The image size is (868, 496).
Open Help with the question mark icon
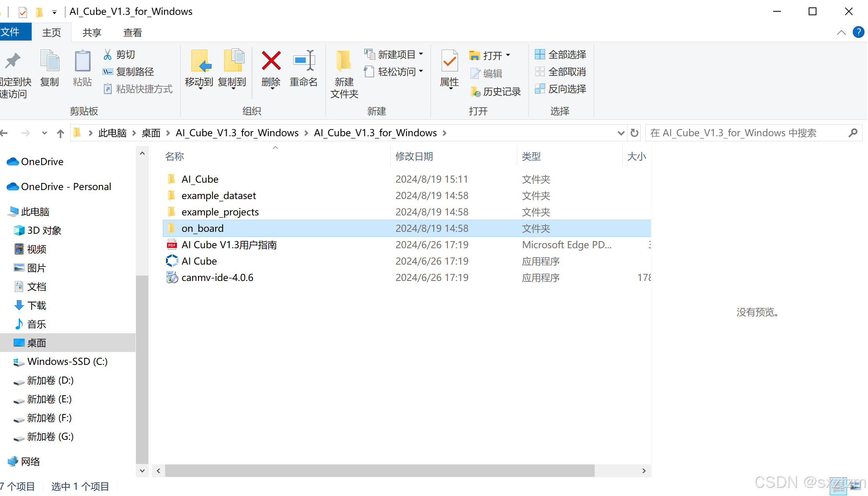click(859, 32)
